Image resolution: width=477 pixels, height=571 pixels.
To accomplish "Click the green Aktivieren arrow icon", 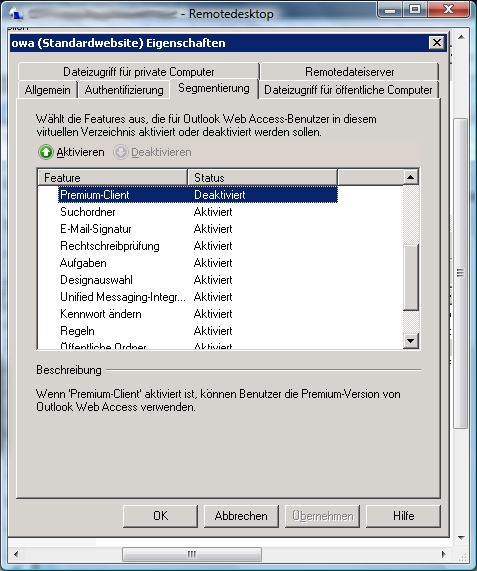I will click(x=46, y=152).
